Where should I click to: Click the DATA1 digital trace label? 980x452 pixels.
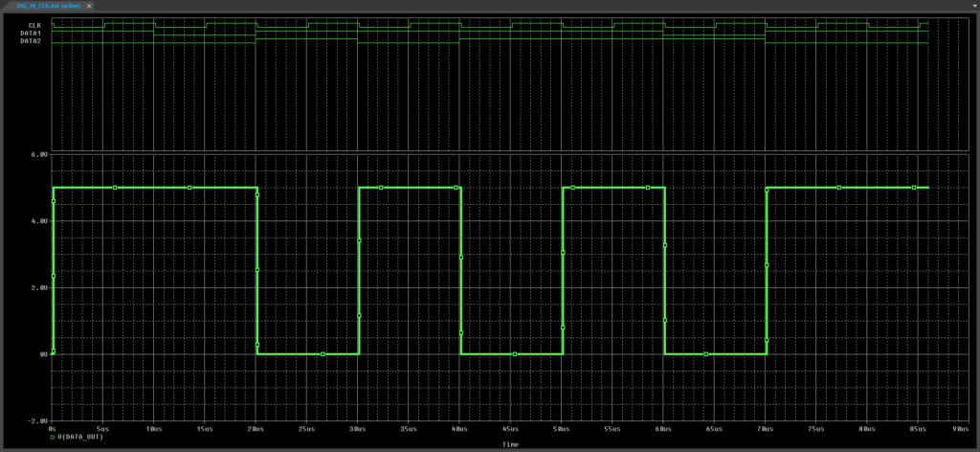[x=32, y=34]
